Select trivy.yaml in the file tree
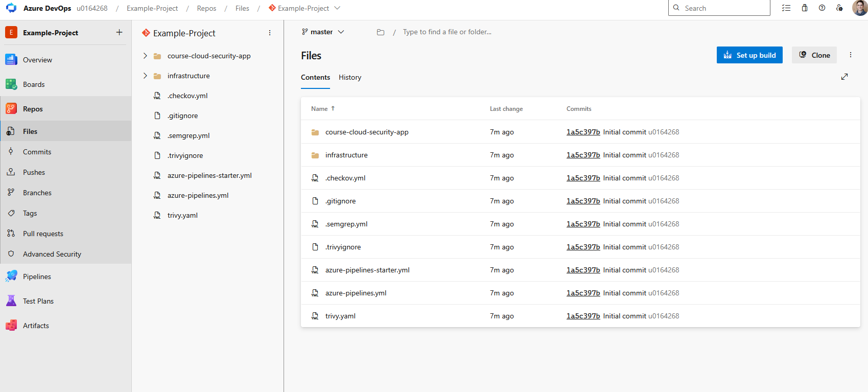868x392 pixels. [182, 215]
